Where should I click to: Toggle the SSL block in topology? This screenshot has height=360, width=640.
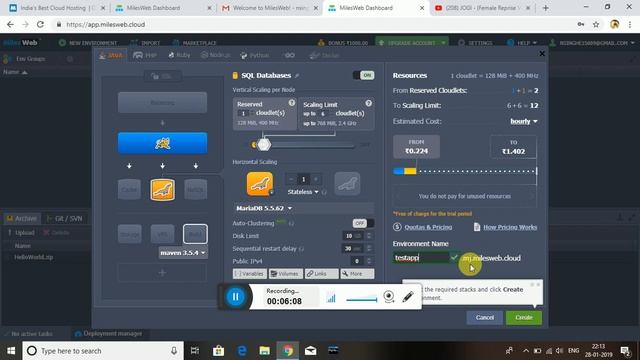[x=162, y=76]
